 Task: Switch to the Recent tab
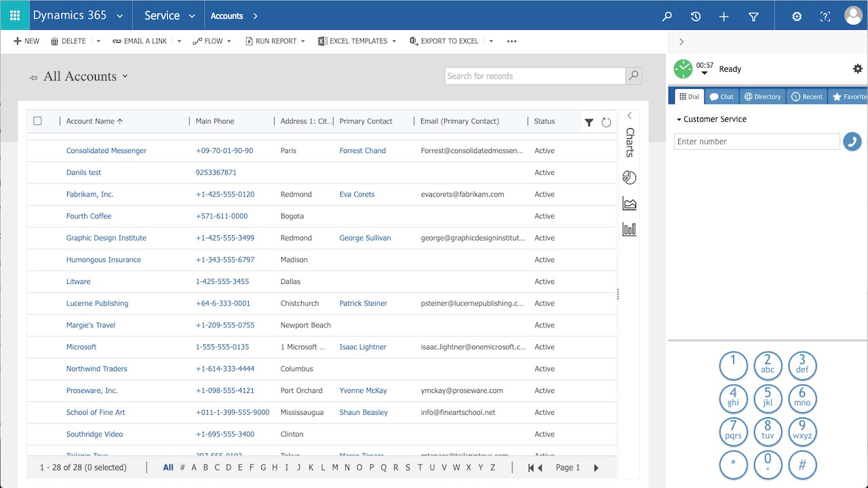[807, 97]
